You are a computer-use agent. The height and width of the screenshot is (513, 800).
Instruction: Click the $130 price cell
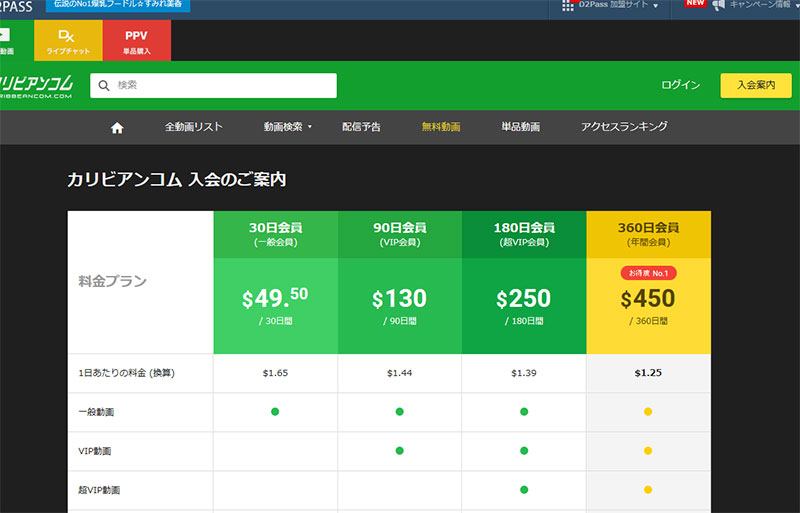pos(399,305)
